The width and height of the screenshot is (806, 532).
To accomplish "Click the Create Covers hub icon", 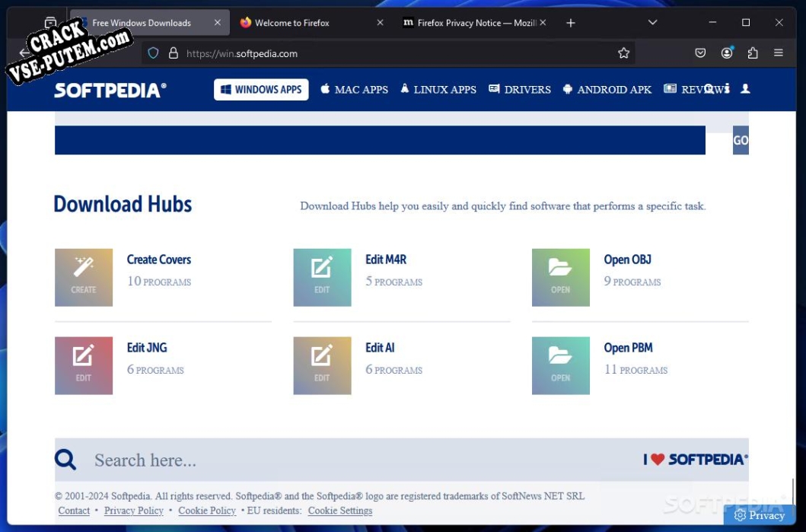I will click(84, 278).
